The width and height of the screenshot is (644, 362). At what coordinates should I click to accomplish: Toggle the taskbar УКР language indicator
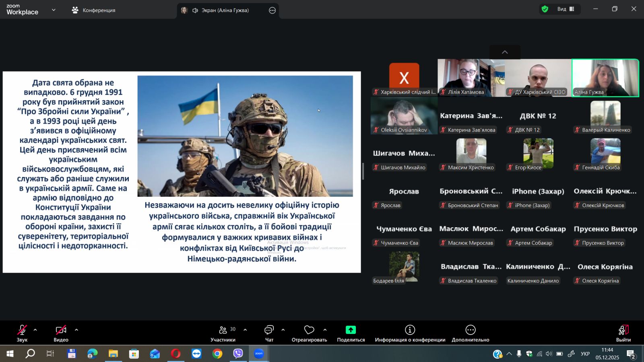pos(585,354)
